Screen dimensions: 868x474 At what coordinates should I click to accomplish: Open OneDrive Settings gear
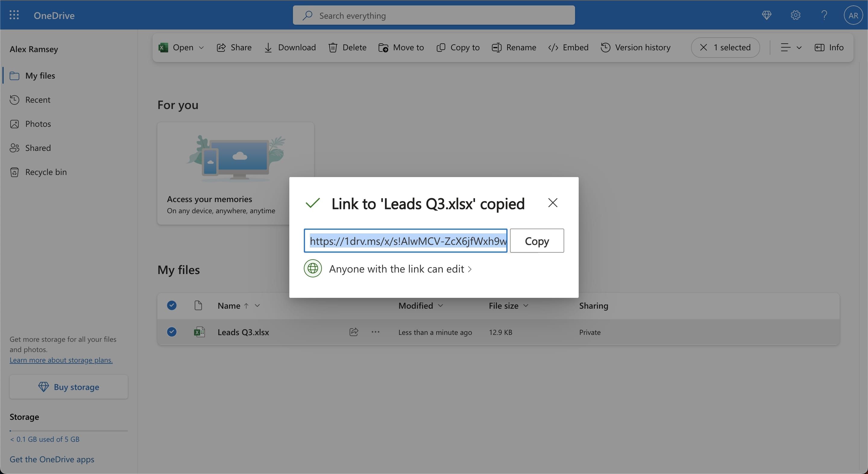(x=795, y=15)
